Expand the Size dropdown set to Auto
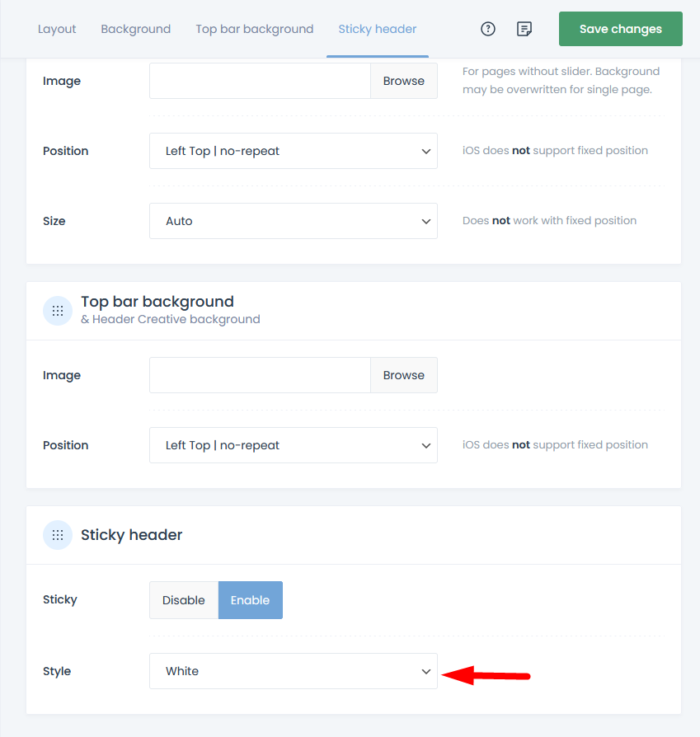 (x=293, y=221)
